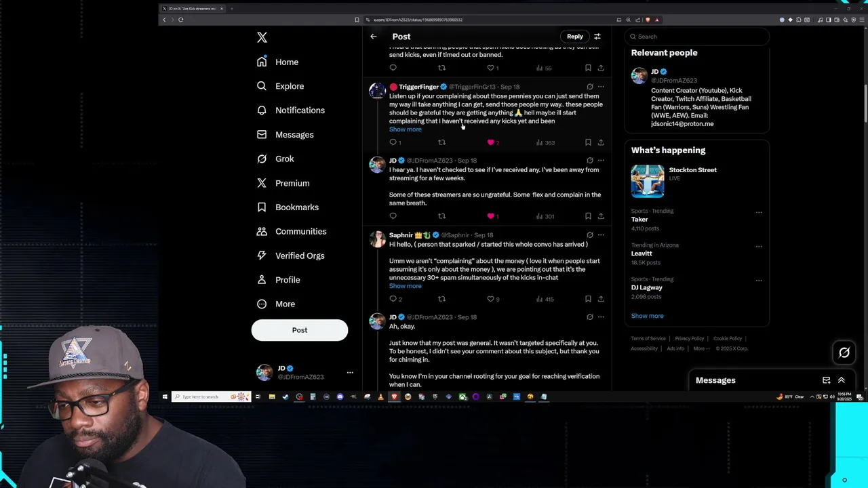
Task: Reply to JD's 'I hear ya' post
Action: point(393,216)
